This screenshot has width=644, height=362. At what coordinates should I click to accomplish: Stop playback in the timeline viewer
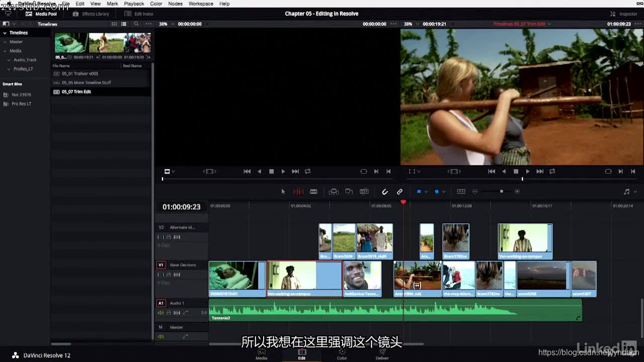pyautogui.click(x=516, y=171)
